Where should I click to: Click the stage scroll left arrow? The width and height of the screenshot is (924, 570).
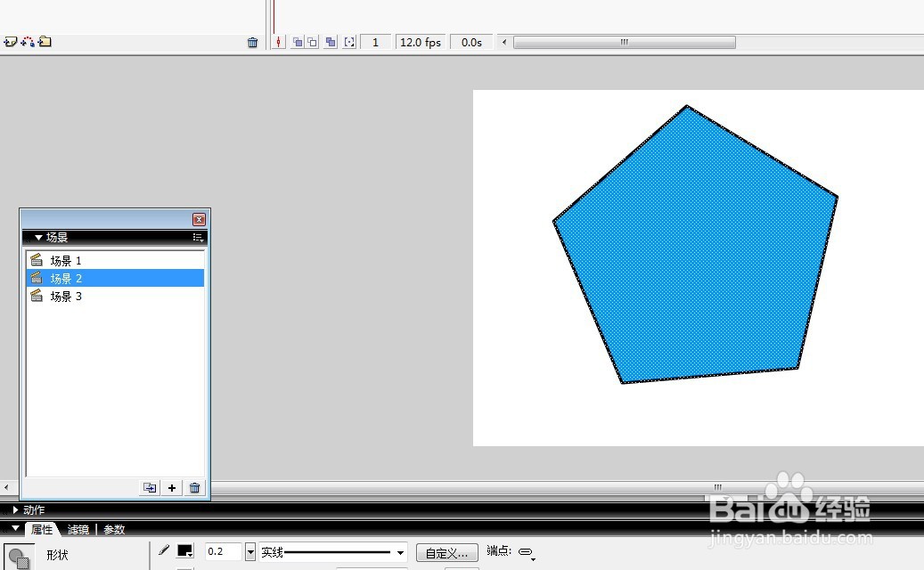point(6,487)
